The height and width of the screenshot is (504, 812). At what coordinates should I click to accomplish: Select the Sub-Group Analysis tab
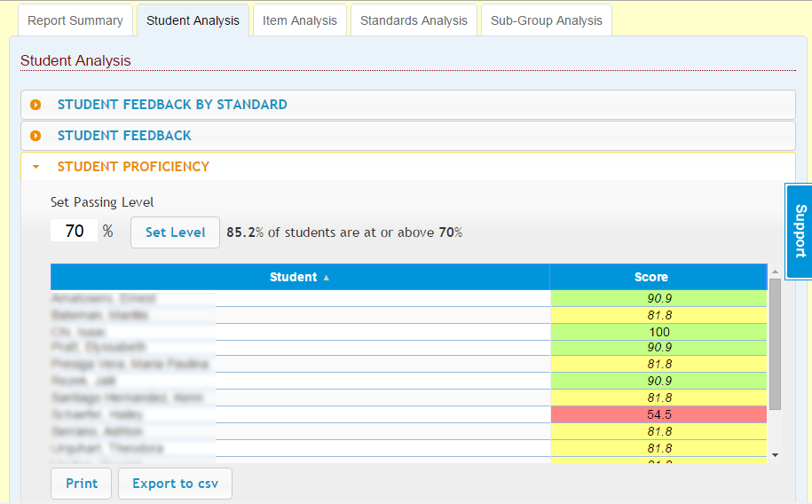pos(546,20)
